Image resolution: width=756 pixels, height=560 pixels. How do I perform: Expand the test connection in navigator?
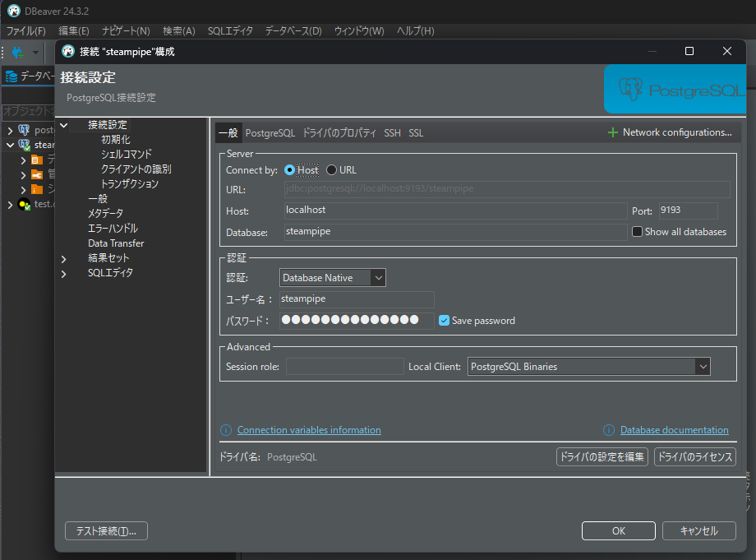[10, 205]
